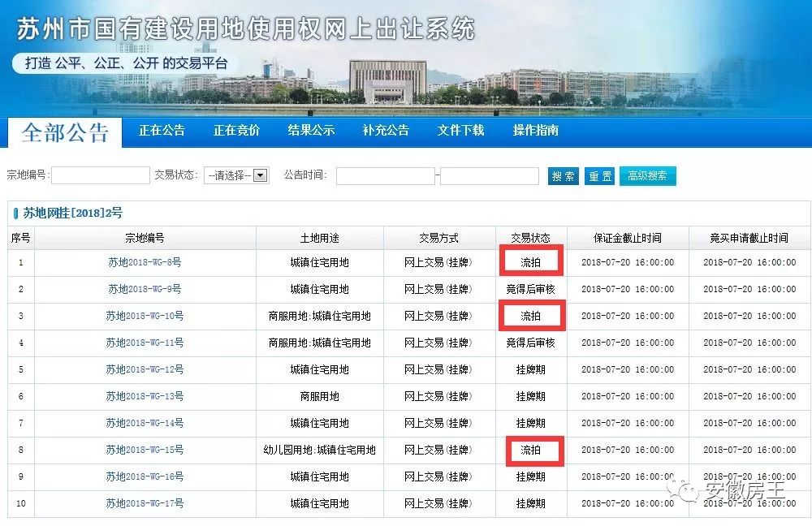Switch to 正在公告 tab

click(x=162, y=131)
